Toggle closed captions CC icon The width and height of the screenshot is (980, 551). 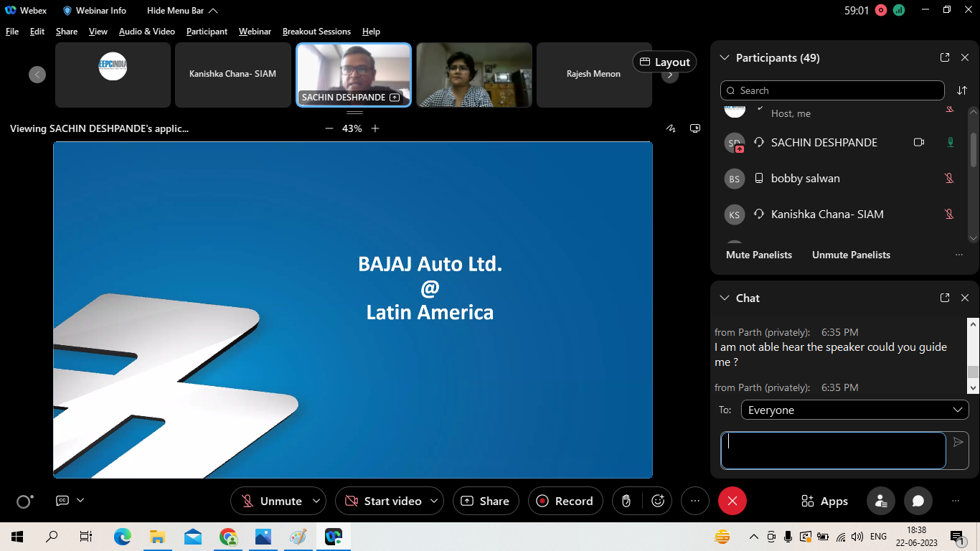tap(62, 501)
